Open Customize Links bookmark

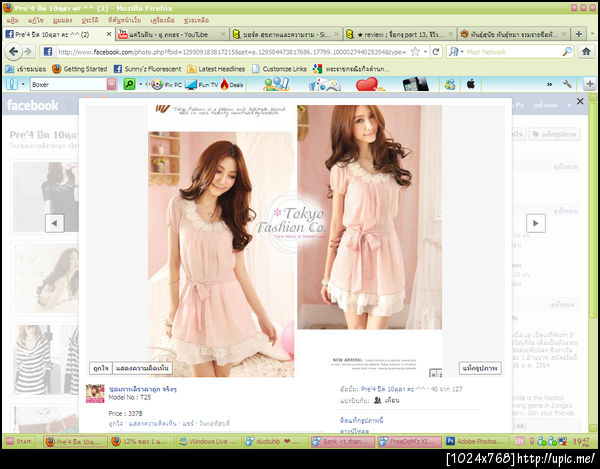(279, 69)
